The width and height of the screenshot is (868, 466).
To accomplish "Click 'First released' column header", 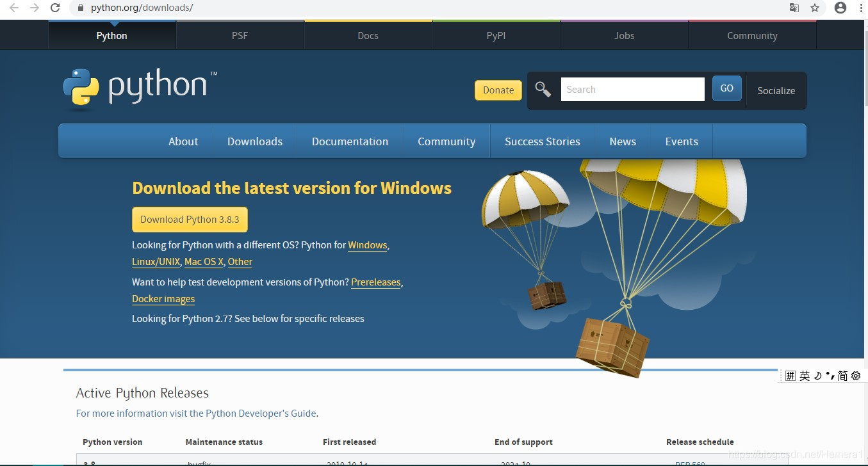I will click(x=349, y=442).
